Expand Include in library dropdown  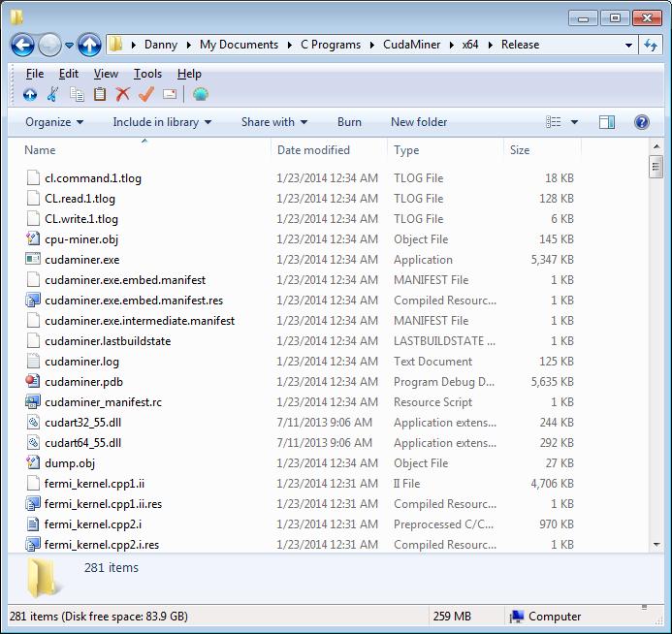click(x=162, y=122)
